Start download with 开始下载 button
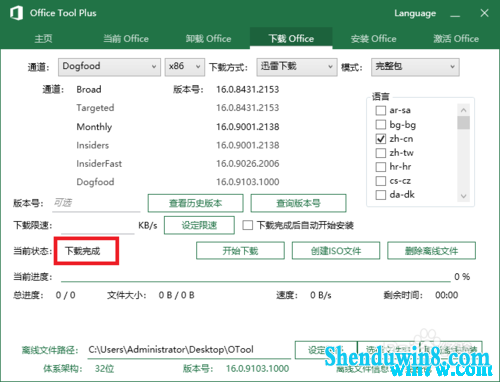This screenshot has width=500, height=382. [x=240, y=251]
